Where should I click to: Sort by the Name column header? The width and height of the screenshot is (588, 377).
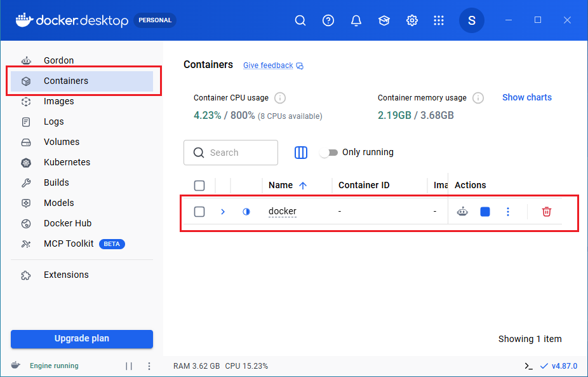pyautogui.click(x=281, y=185)
